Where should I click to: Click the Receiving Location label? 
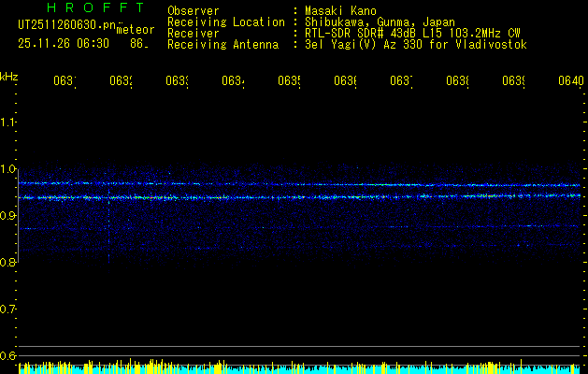click(226, 22)
